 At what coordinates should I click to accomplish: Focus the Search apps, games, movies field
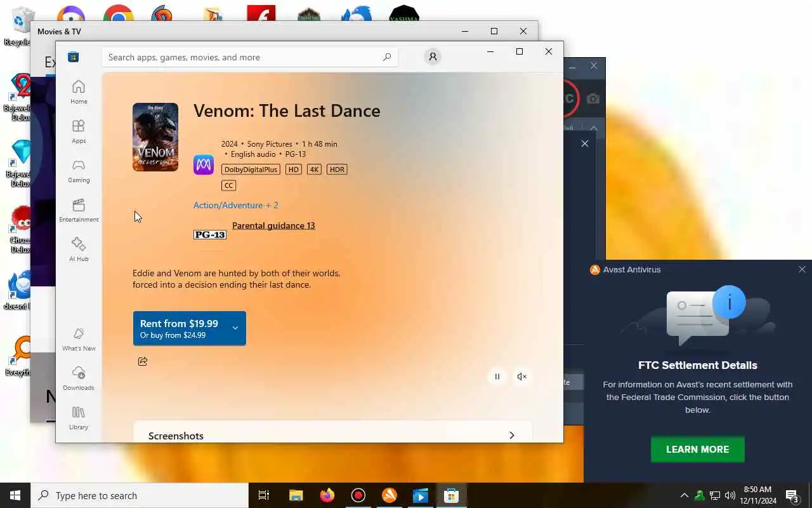click(250, 57)
